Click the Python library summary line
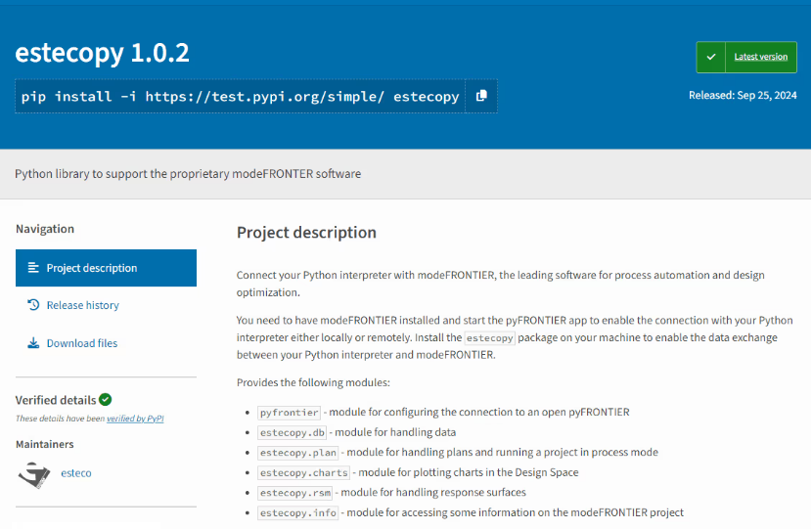Screen dimensions: 812x530 pos(188,173)
